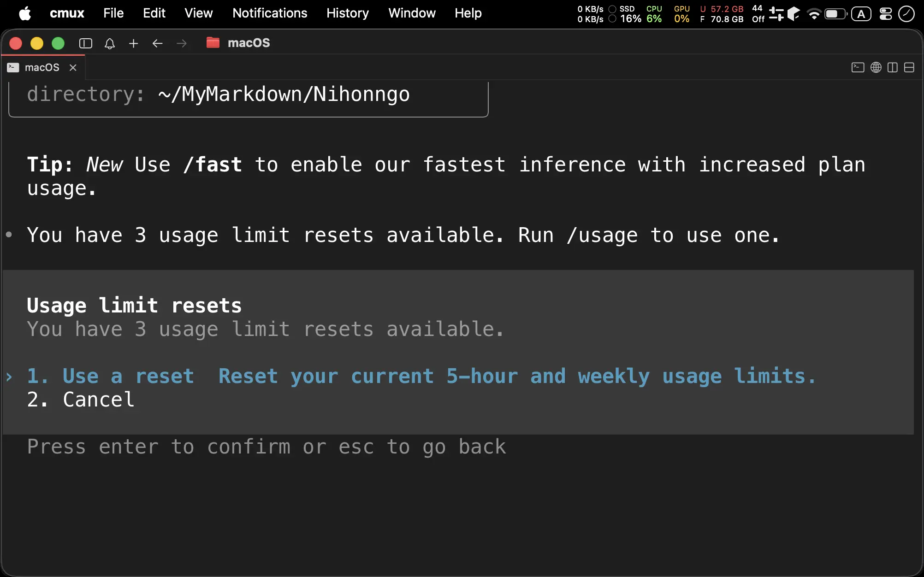Select the macOS terminal tab
The image size is (924, 577).
pyautogui.click(x=43, y=67)
